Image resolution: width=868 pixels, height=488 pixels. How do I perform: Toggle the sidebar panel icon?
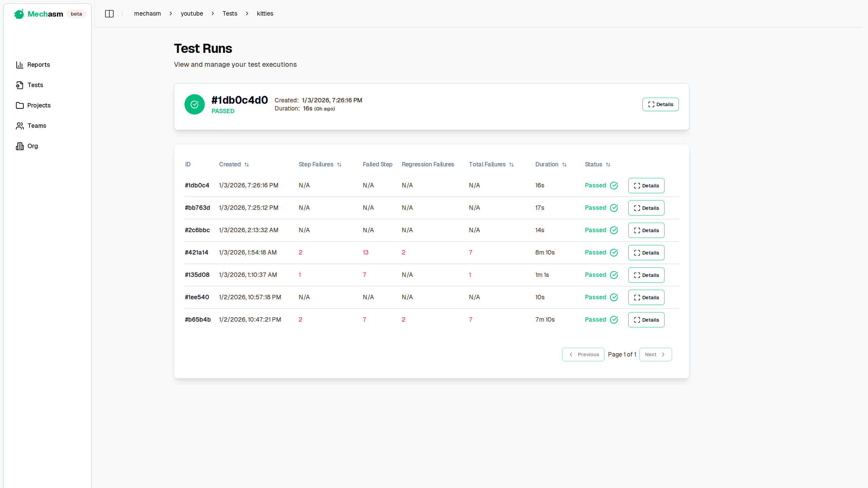click(x=109, y=14)
